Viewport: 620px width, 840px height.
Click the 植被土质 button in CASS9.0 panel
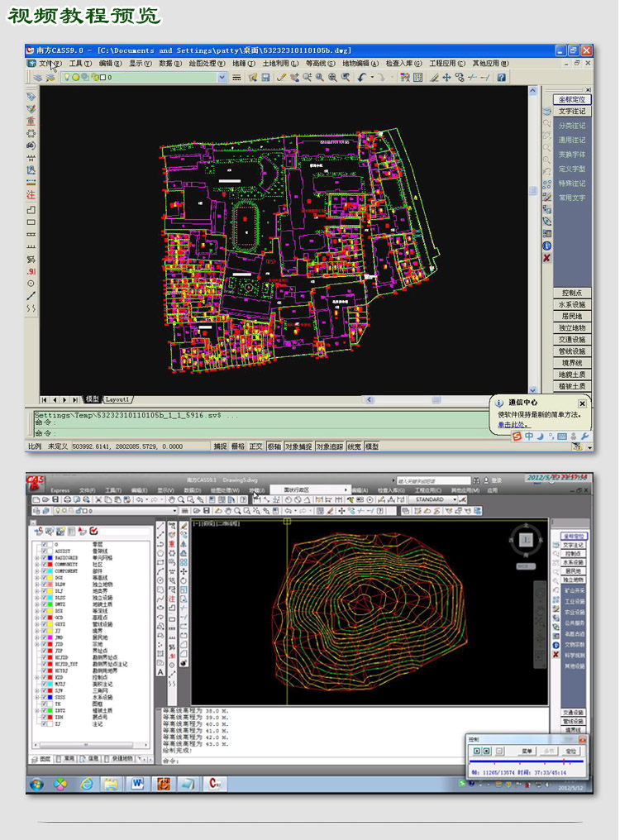[x=572, y=386]
